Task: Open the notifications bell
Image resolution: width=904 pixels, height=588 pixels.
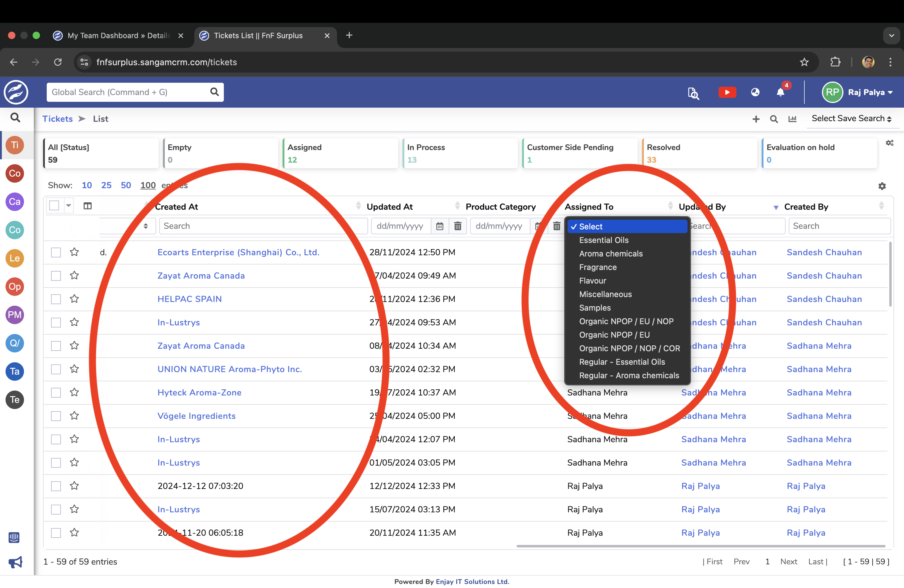Action: click(780, 92)
